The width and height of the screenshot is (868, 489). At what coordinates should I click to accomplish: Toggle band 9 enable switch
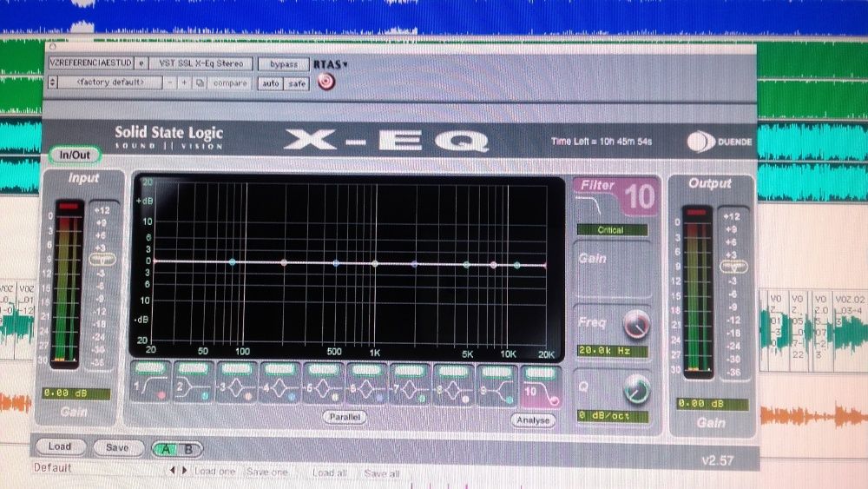tap(496, 372)
